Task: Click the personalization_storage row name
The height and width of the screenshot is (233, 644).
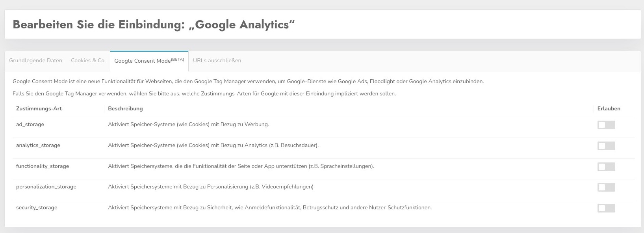Action: [x=46, y=187]
